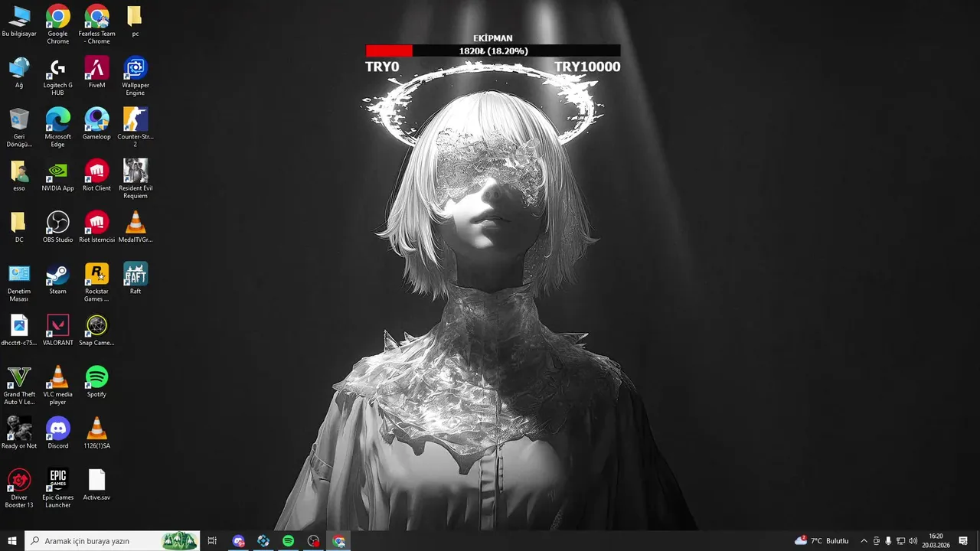Open Discord from the taskbar
Image resolution: width=980 pixels, height=551 pixels.
point(239,541)
